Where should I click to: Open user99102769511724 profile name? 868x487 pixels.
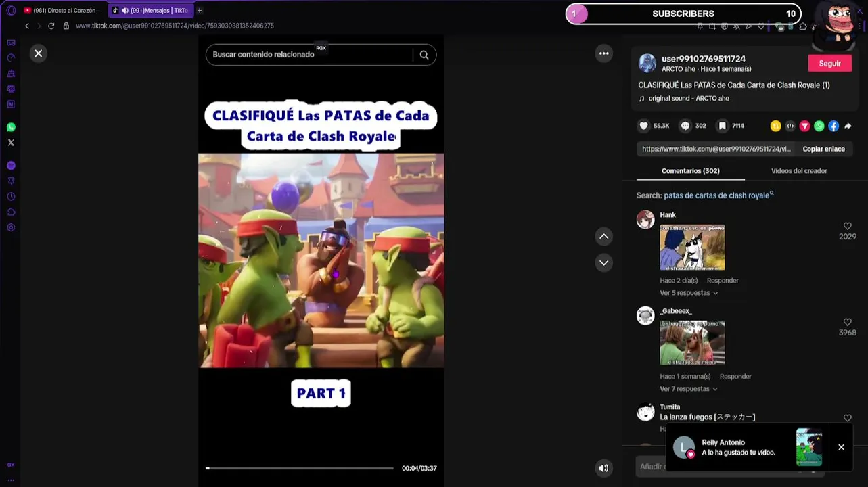coord(704,59)
